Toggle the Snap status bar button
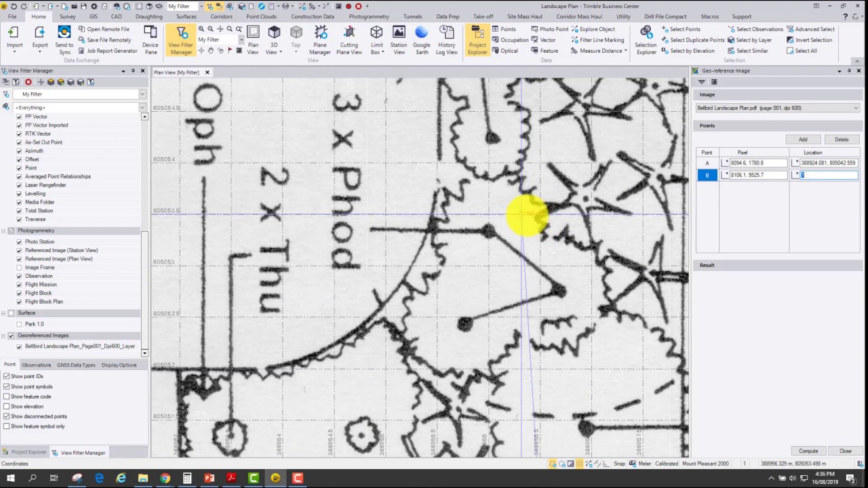 tap(619, 464)
